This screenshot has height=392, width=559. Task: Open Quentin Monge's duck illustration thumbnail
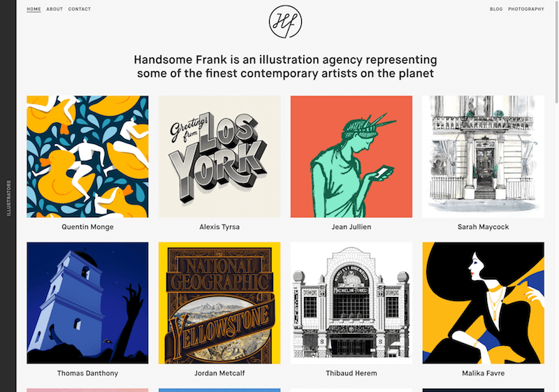click(x=87, y=157)
